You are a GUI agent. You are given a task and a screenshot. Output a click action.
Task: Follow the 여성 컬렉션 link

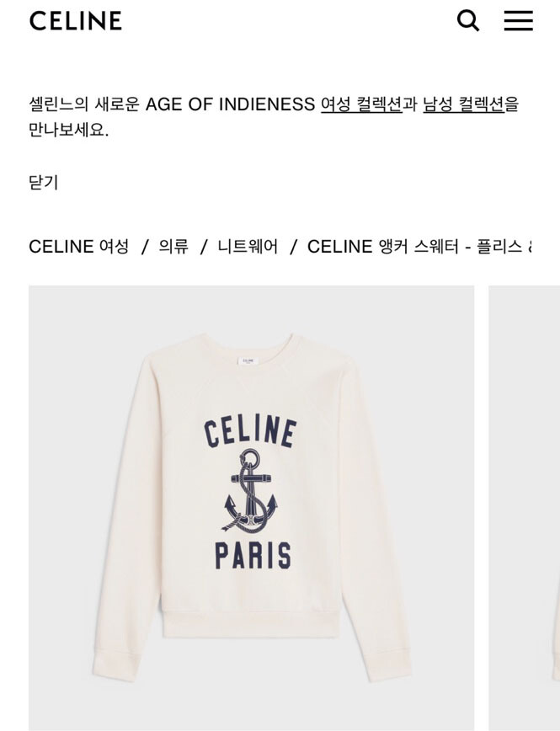[x=361, y=104]
